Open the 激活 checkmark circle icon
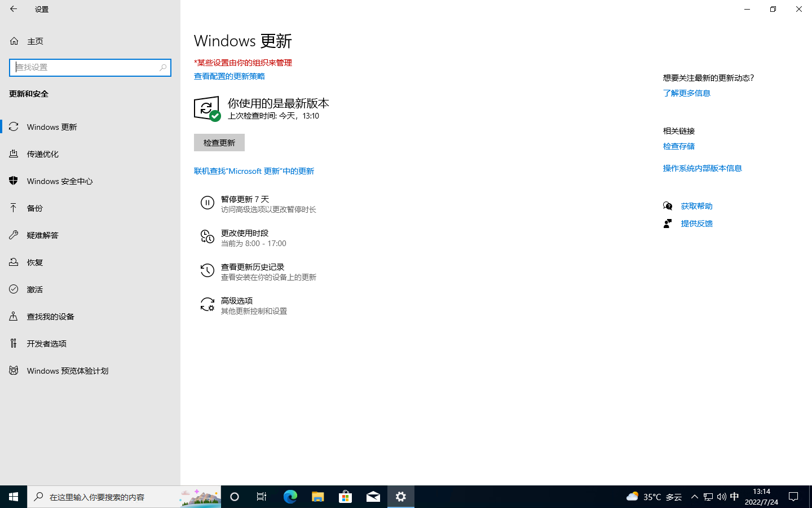812x508 pixels. (x=14, y=289)
